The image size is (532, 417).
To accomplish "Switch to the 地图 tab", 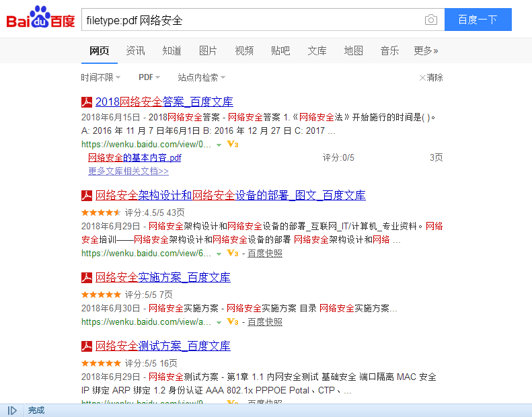I will click(x=354, y=51).
